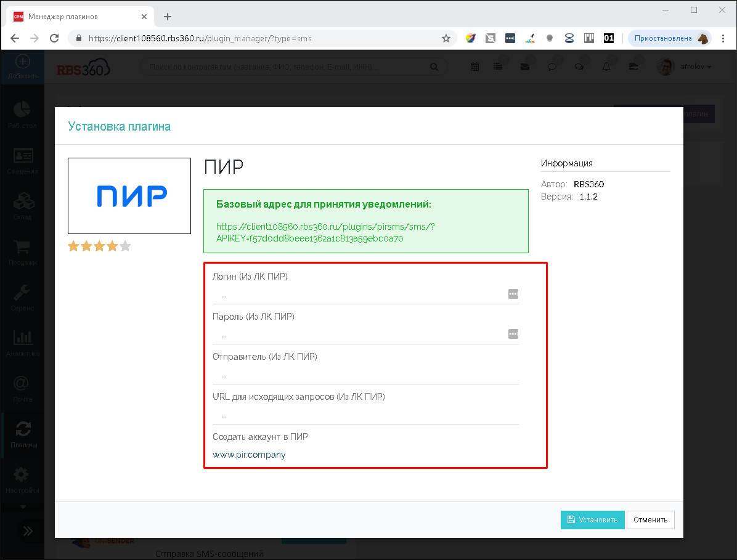Open Продажи cart in the sidebar
The width and height of the screenshot is (737, 560).
(22, 252)
